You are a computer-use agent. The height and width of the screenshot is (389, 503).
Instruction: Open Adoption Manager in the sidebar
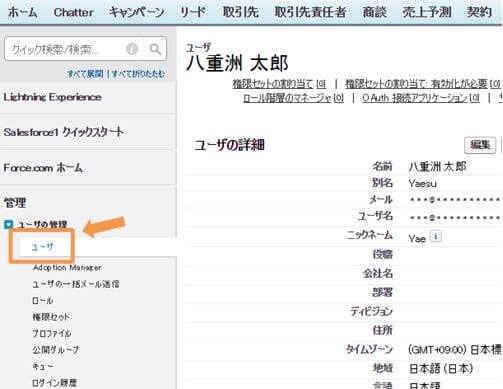tap(67, 268)
